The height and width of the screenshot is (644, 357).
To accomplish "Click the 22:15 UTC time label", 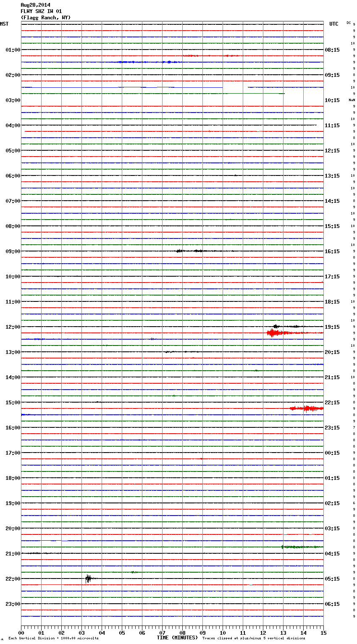I will click(332, 403).
